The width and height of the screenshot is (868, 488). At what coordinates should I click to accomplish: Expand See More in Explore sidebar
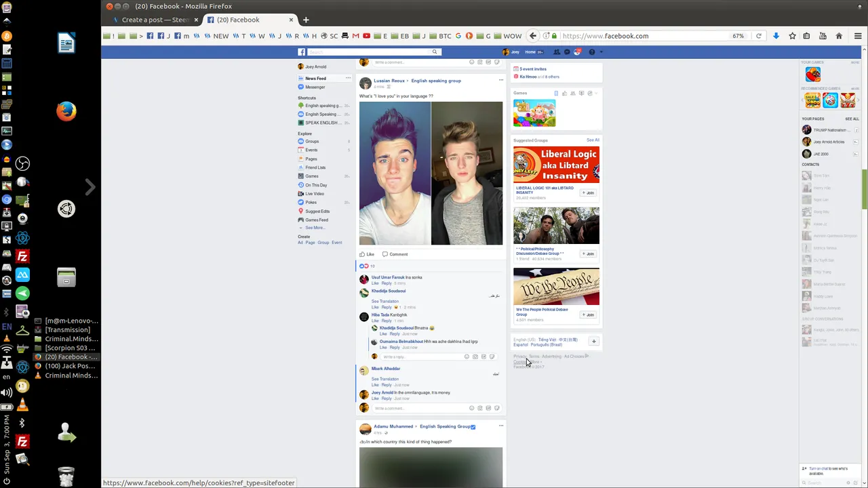315,228
